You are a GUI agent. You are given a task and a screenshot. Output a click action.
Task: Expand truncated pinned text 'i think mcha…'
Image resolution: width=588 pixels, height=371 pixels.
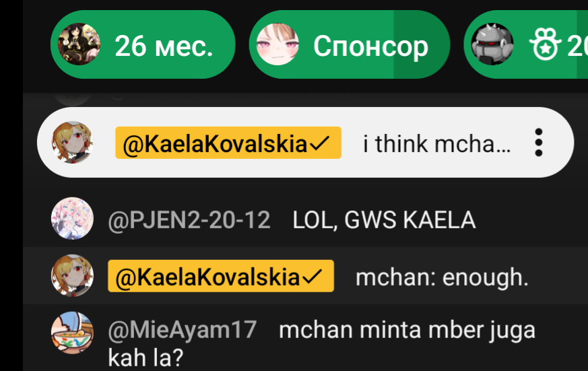[x=437, y=144]
